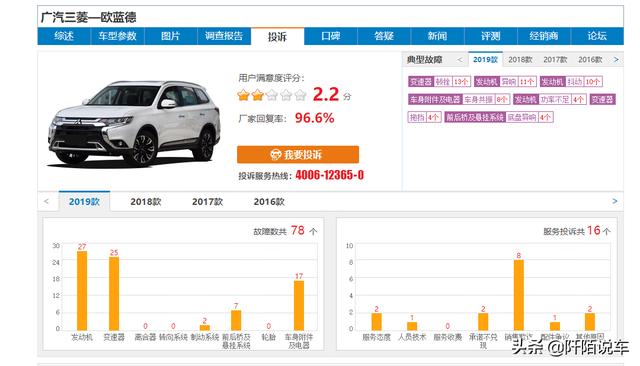Click the white Mitsubishi Outlander car image
This screenshot has height=366, width=640.
click(134, 123)
